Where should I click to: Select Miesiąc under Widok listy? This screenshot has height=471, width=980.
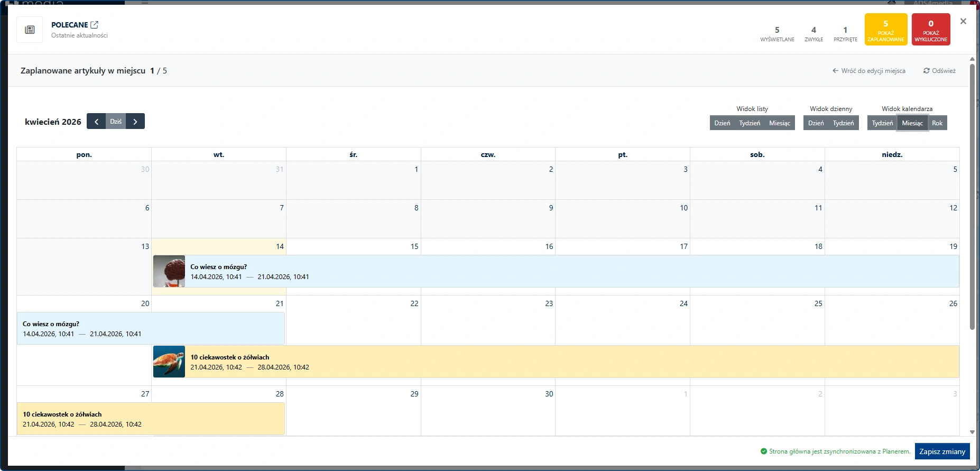tap(780, 123)
